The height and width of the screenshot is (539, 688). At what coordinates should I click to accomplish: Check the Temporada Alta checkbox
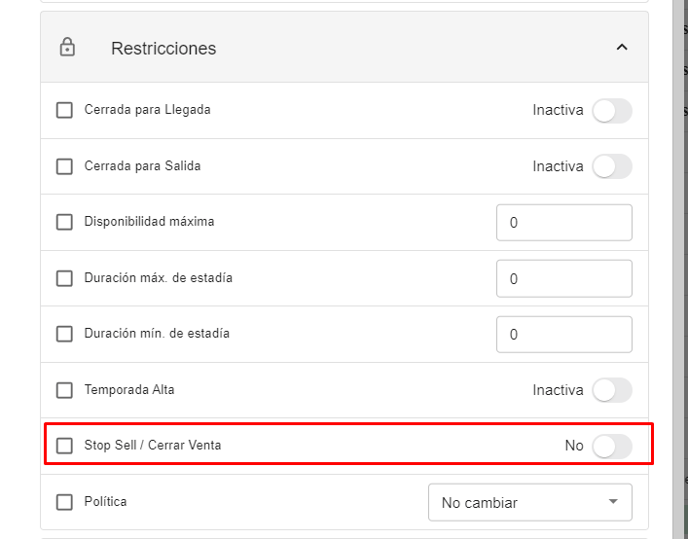65,390
